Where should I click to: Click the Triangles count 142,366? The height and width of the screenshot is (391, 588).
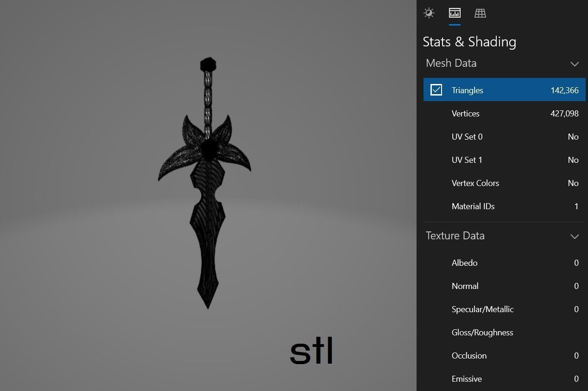click(564, 90)
